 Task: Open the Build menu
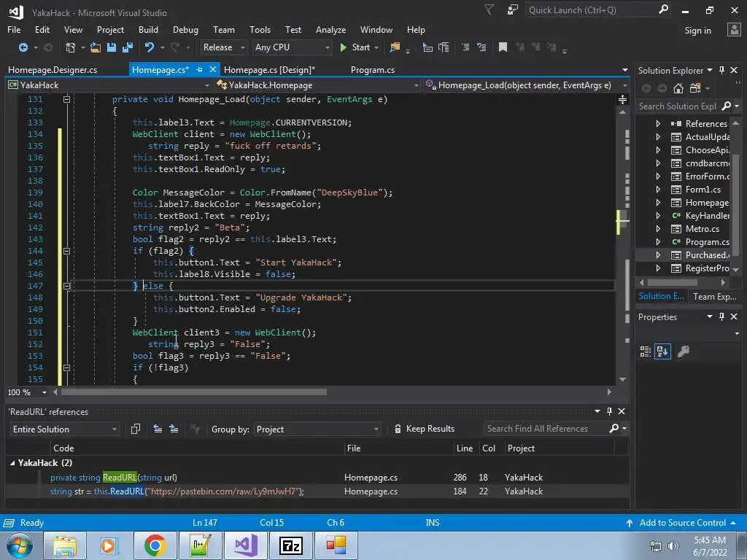click(x=148, y=29)
